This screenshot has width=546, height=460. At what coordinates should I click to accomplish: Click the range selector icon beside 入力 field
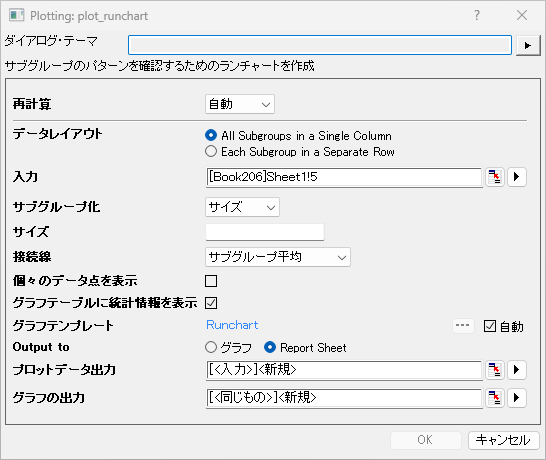pos(494,177)
